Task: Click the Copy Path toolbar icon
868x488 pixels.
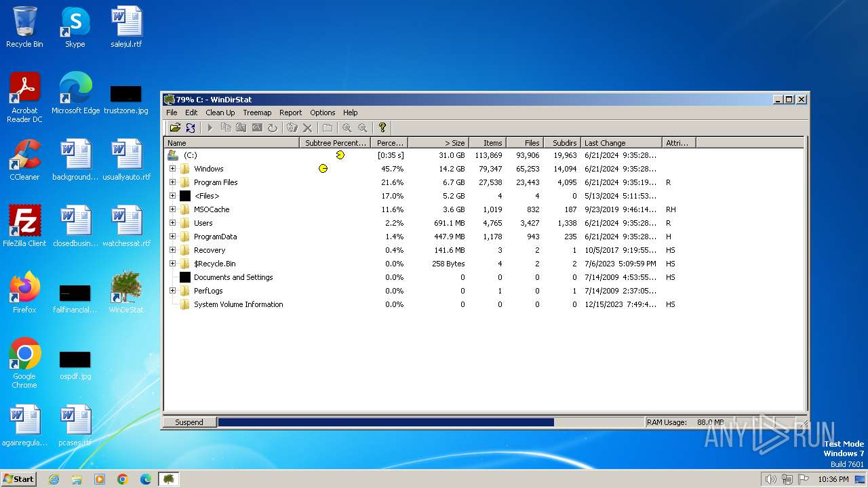Action: coord(226,127)
